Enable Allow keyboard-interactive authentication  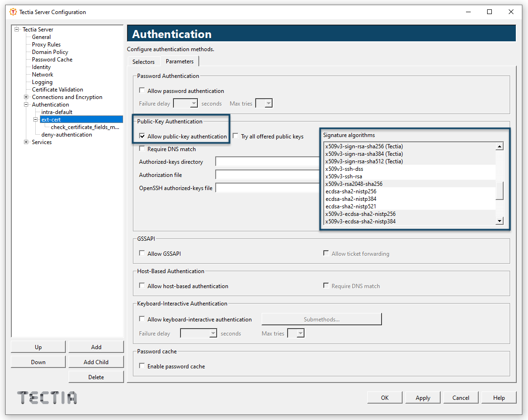point(142,319)
